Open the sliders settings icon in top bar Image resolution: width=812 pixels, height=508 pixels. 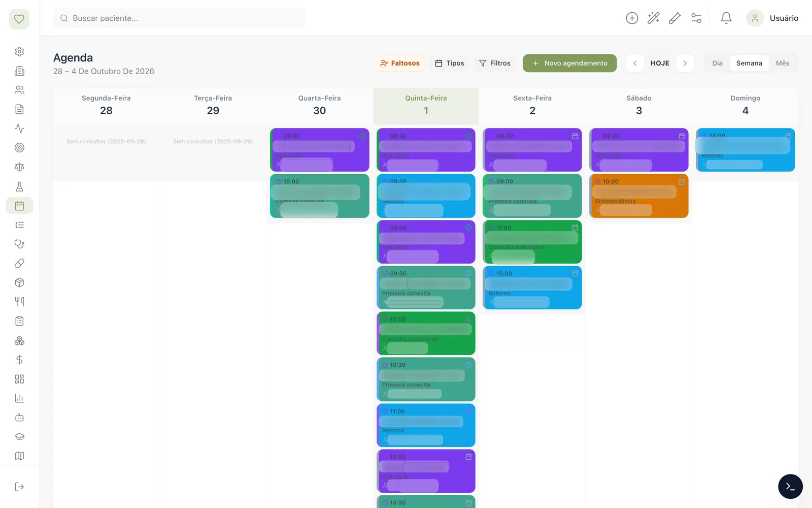click(696, 18)
